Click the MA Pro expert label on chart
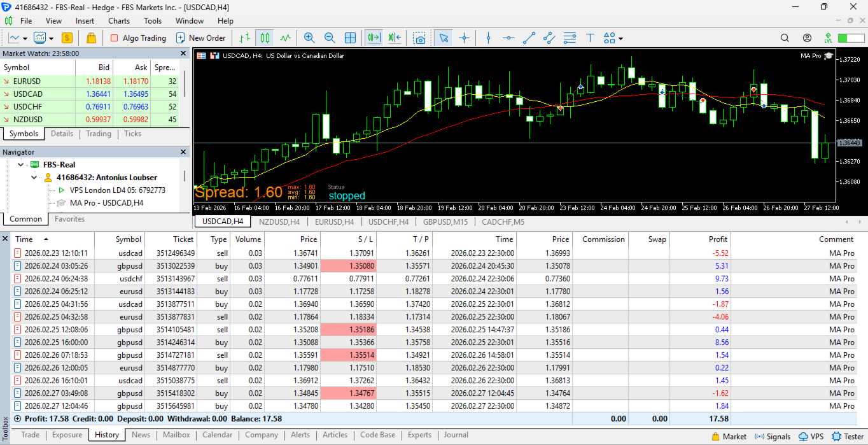Viewport: 868px width, 445px height. click(x=816, y=56)
